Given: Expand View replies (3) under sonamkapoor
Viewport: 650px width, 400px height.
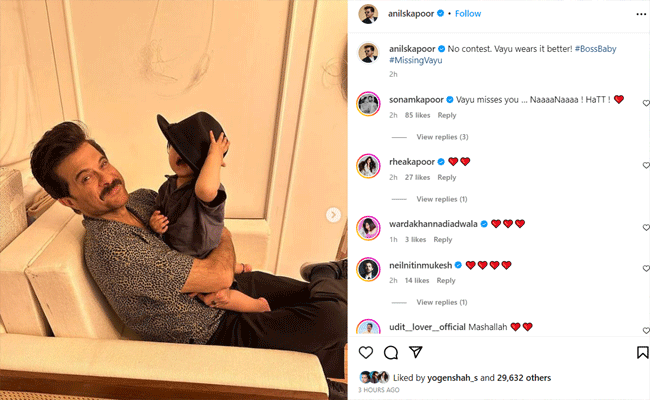Looking at the screenshot, I should tap(442, 137).
